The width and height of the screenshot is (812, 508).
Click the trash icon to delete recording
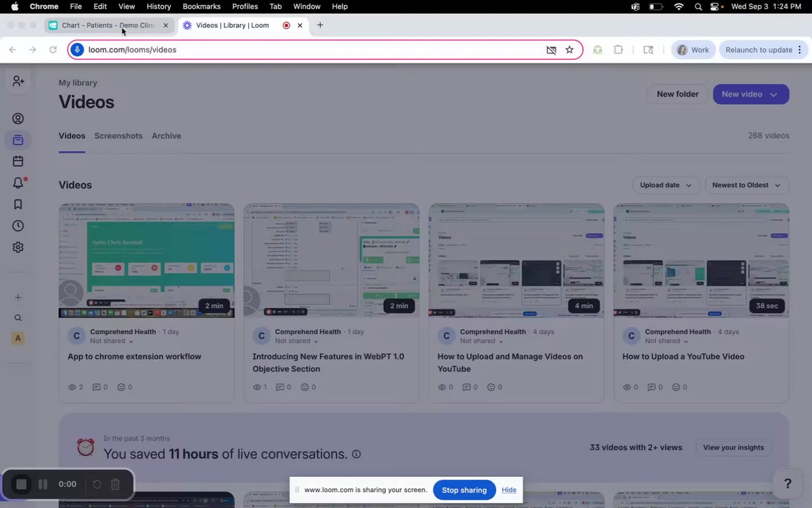tap(115, 485)
